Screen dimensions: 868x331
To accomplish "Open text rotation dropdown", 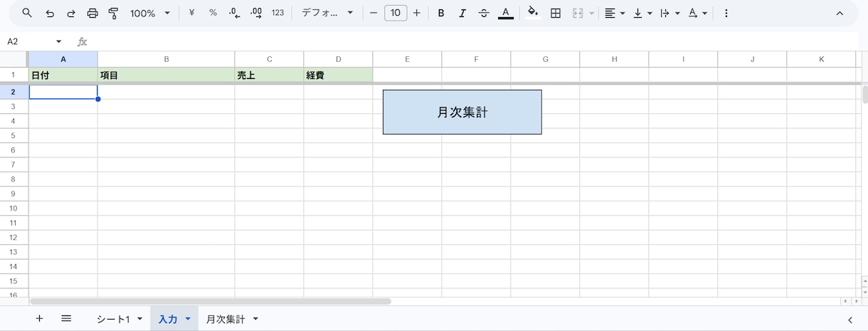I will (698, 13).
